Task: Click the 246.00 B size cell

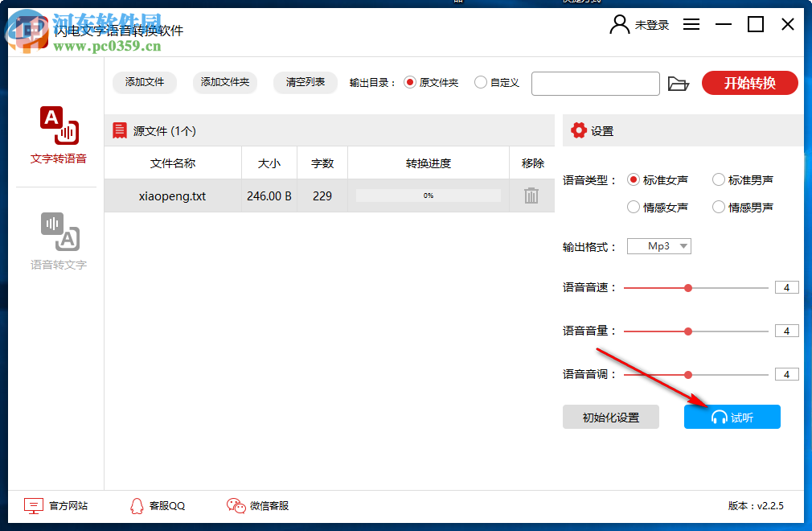Action: point(269,196)
